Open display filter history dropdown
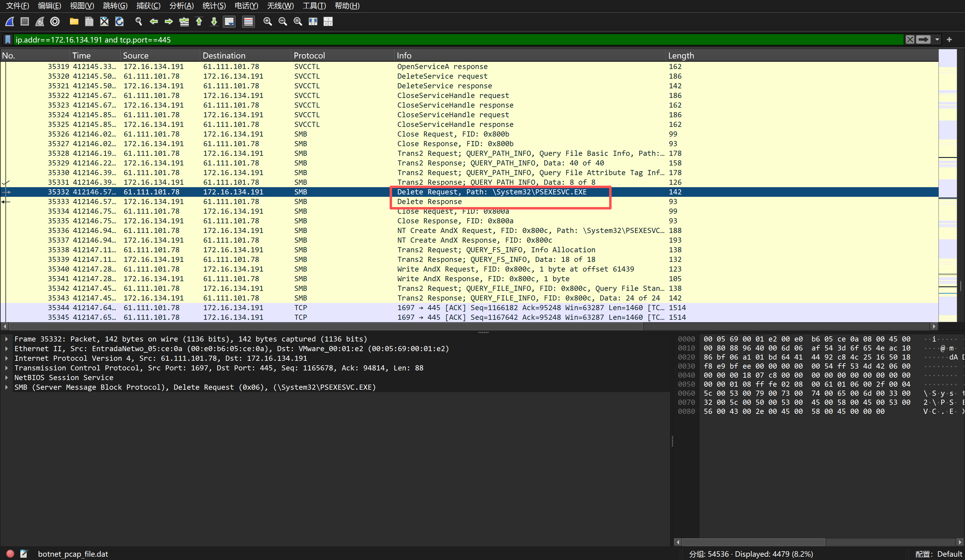This screenshot has width=965, height=560. tap(937, 39)
